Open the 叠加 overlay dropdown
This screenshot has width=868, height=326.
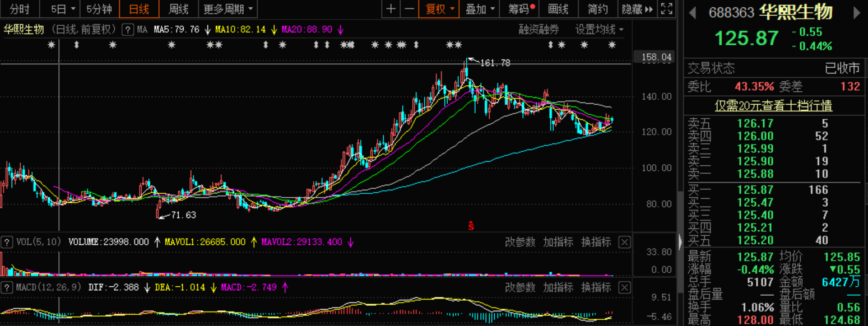click(x=480, y=9)
